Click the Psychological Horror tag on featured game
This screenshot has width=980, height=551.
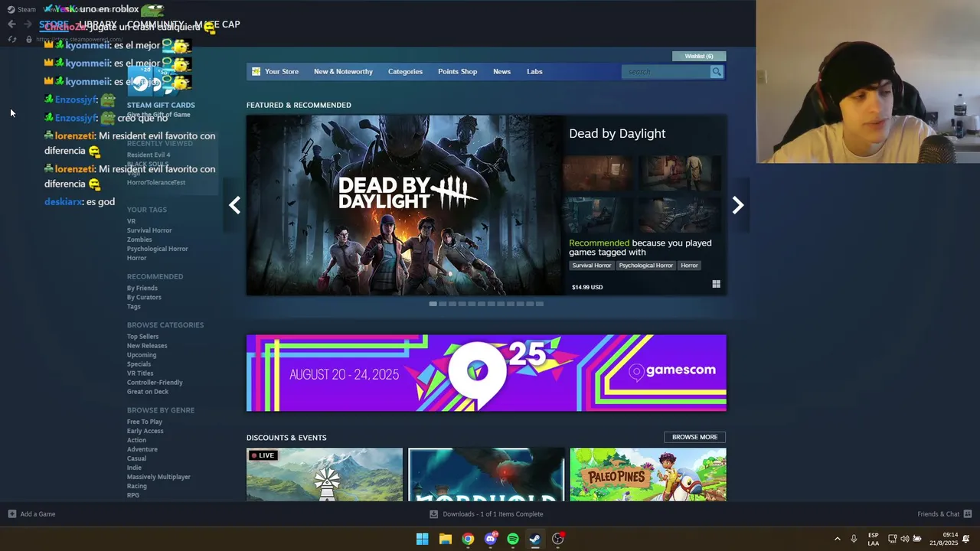click(645, 266)
